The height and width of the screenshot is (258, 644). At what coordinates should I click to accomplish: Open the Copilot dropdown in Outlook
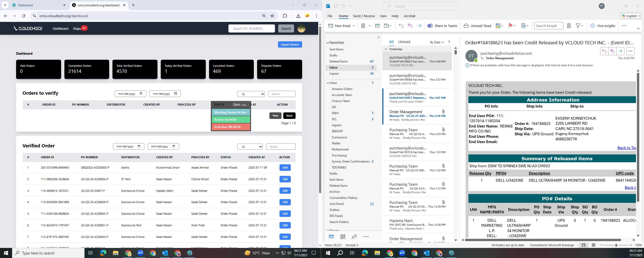click(631, 16)
